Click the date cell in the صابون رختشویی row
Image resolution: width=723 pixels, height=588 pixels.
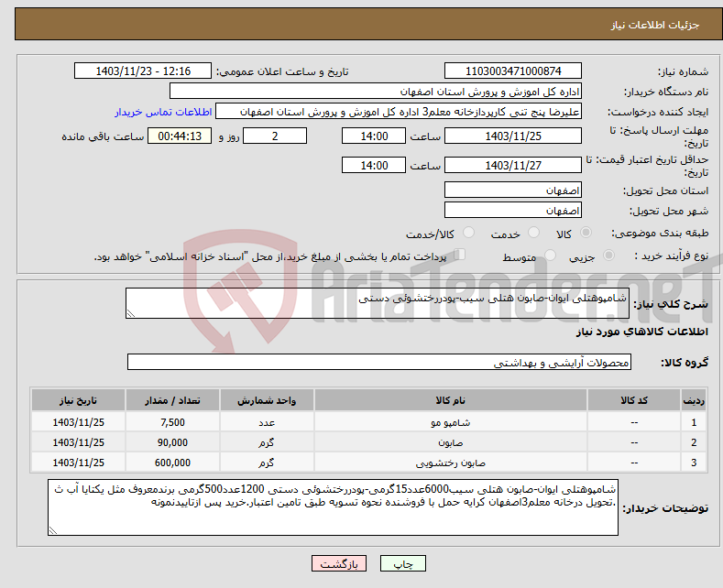78,463
